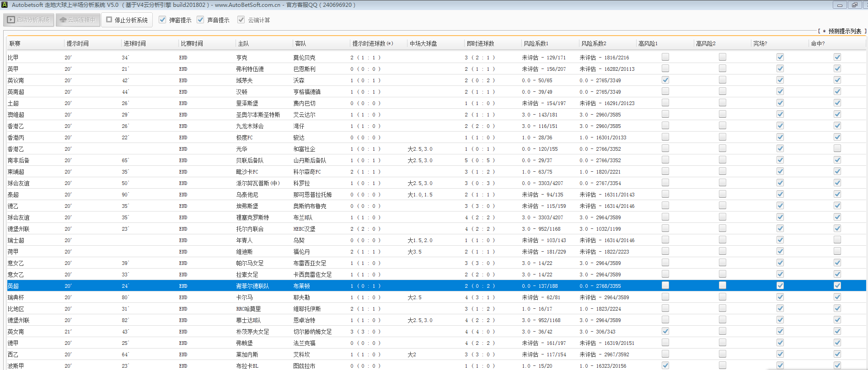Viewport: 868px width, 370px height.
Task: Click the 云端连接中 cloud connection button
Action: pos(78,20)
